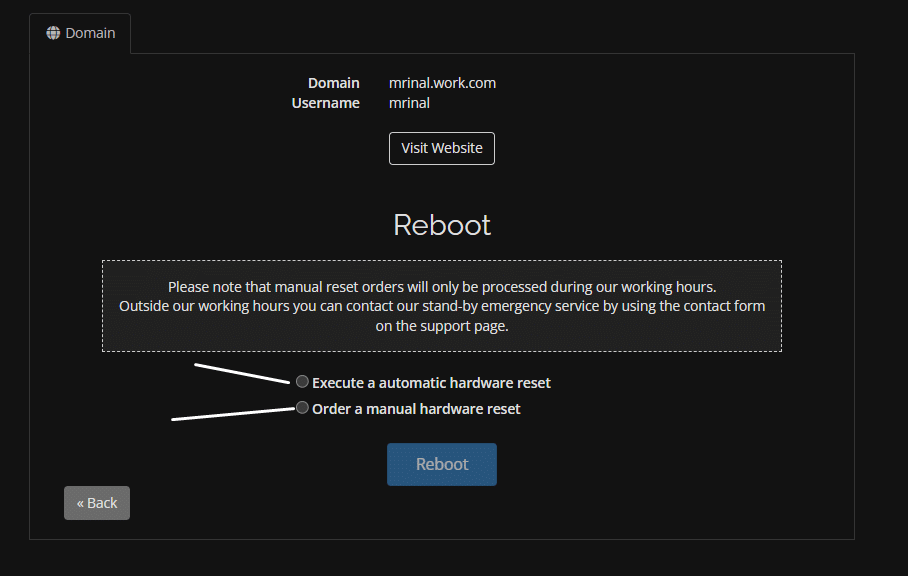Click the 'Execute a automatic hardware reset' label
Viewport: 908px width, 576px height.
click(x=431, y=383)
